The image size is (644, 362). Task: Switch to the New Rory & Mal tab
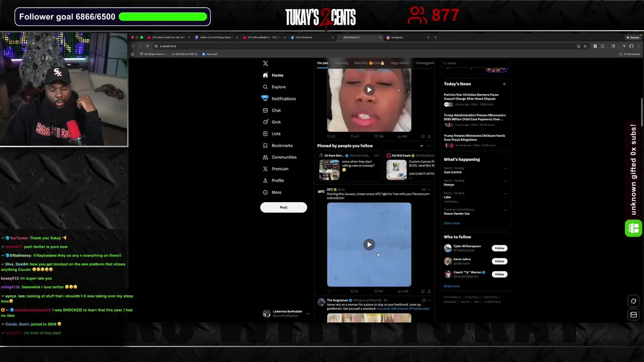[x=369, y=63]
